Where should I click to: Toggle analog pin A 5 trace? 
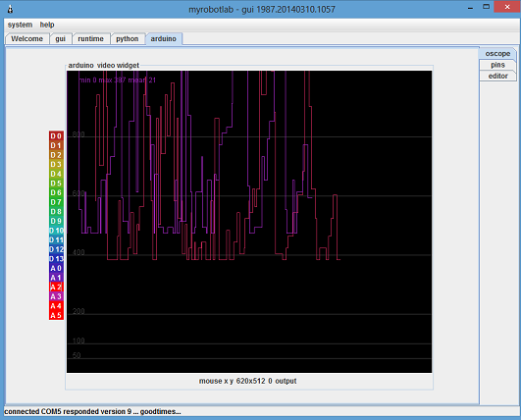(x=56, y=315)
